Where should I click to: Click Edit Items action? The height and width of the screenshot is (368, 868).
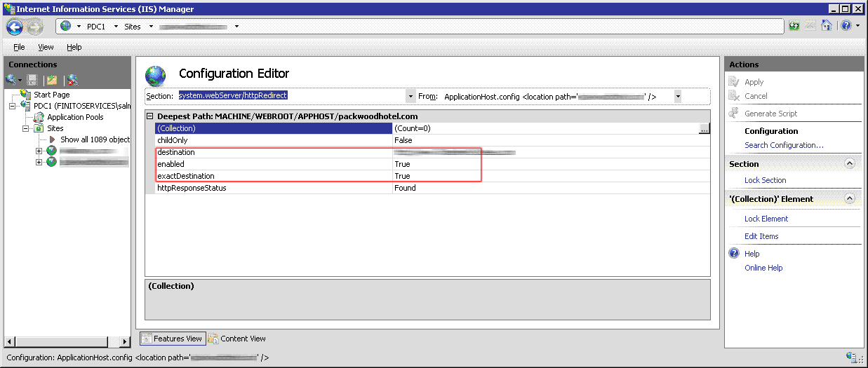coord(761,236)
